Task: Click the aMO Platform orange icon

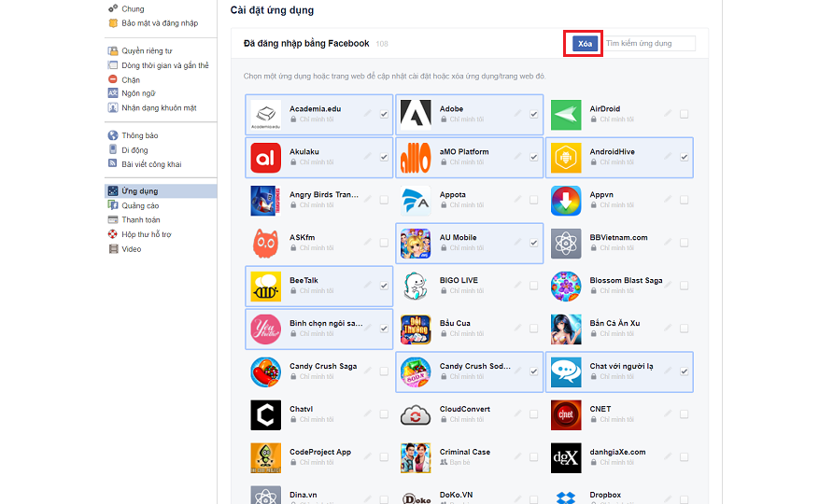Action: click(x=416, y=157)
